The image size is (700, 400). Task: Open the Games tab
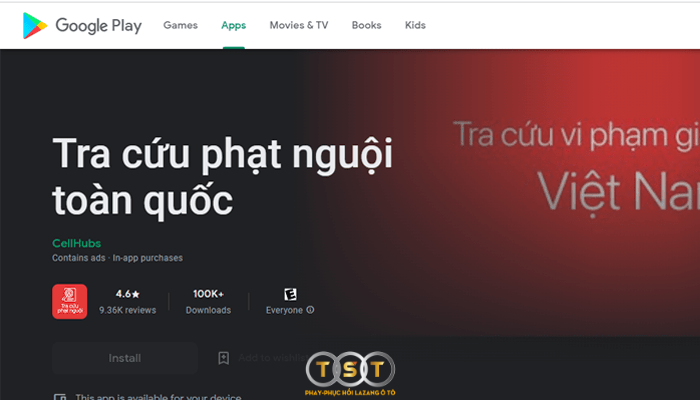point(180,25)
